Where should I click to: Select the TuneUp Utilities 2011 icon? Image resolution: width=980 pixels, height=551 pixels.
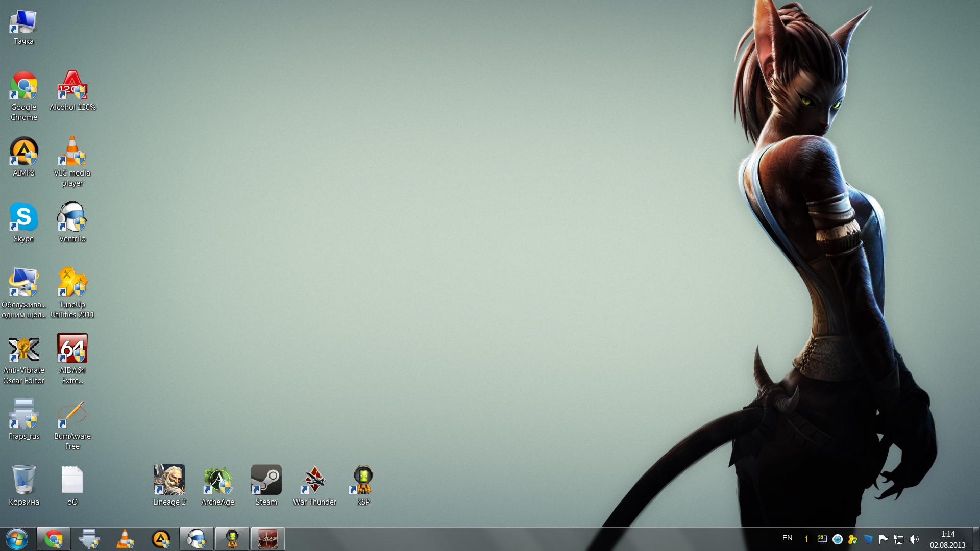[x=72, y=293]
